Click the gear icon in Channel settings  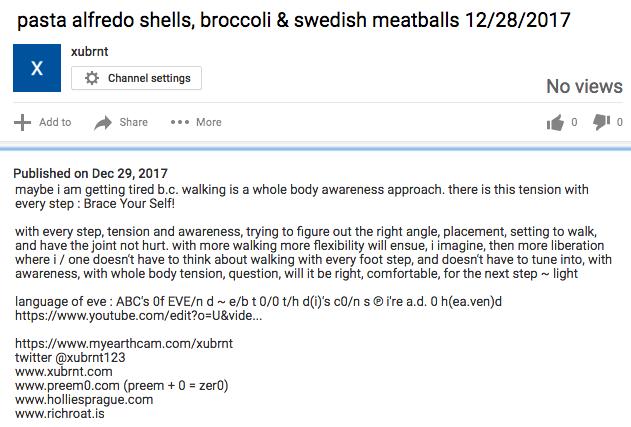[x=92, y=78]
